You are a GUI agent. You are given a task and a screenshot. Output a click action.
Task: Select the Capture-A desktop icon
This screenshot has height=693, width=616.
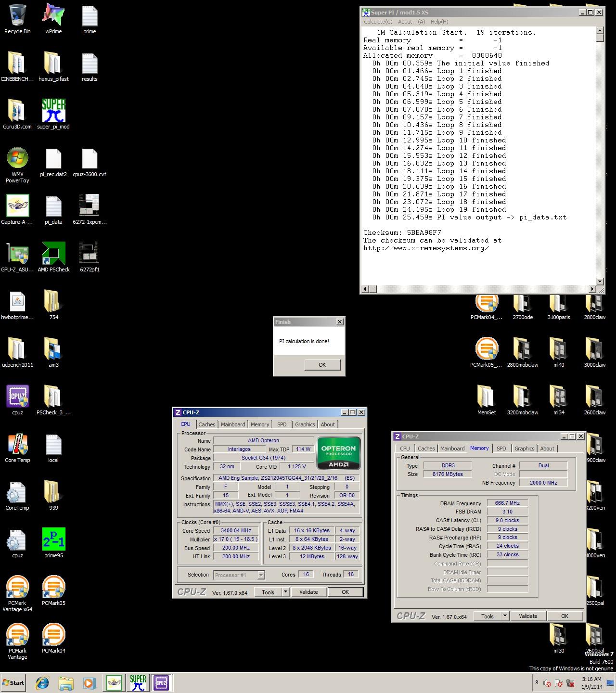pyautogui.click(x=17, y=210)
